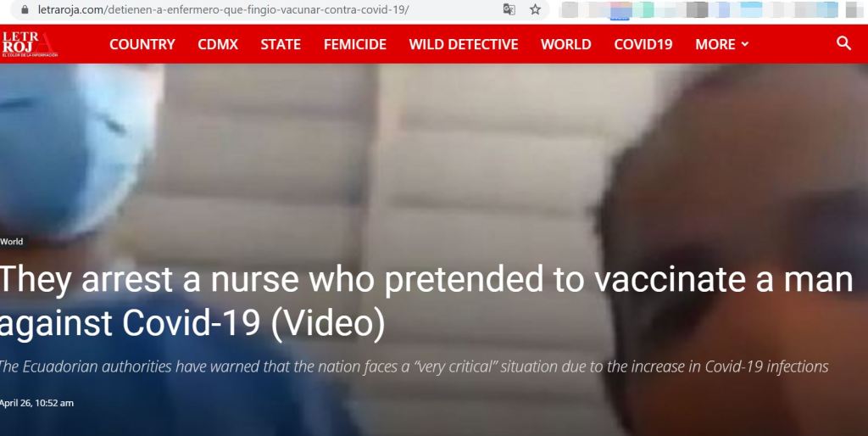Go to the COVID19 section
The height and width of the screenshot is (436, 868).
coord(643,44)
